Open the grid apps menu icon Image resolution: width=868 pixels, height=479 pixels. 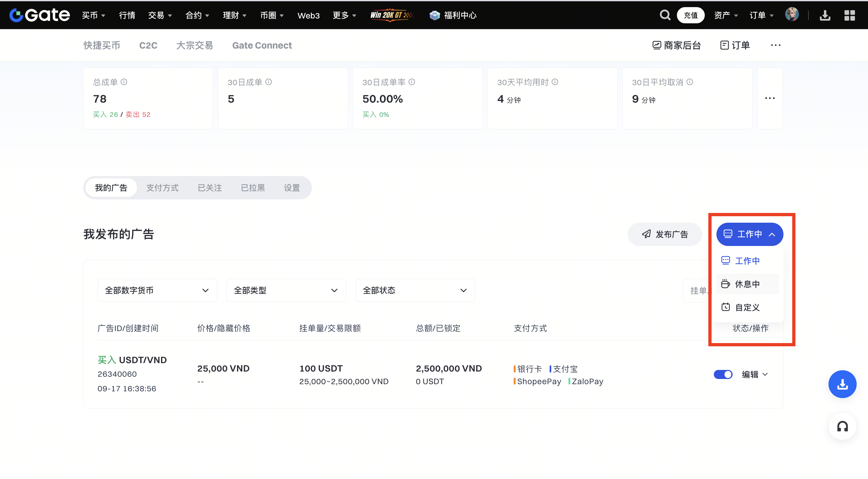(x=850, y=15)
